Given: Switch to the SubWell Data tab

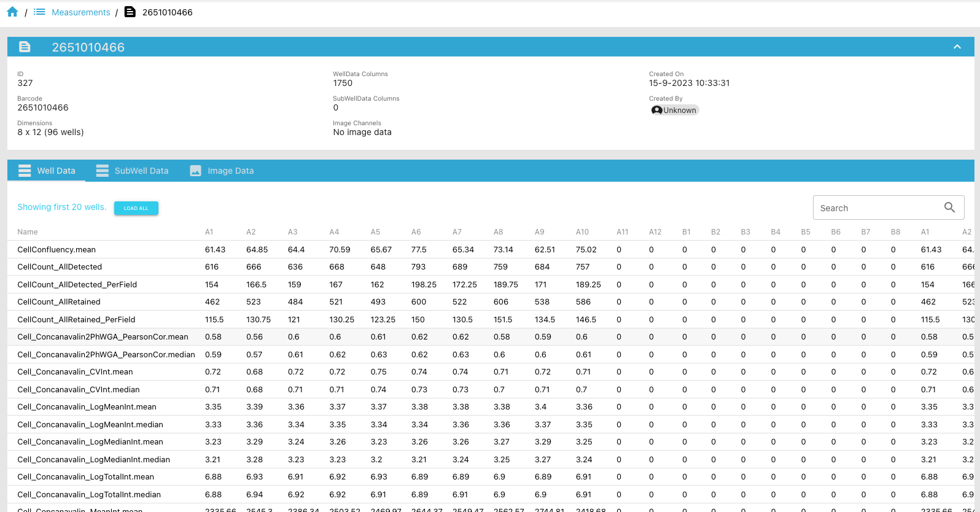Looking at the screenshot, I should (141, 171).
